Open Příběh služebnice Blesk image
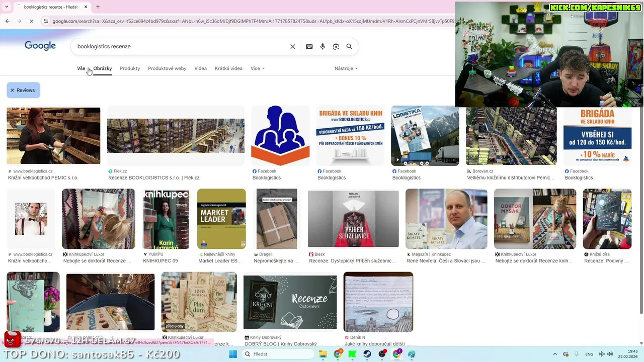This screenshot has width=644, height=362. (353, 219)
